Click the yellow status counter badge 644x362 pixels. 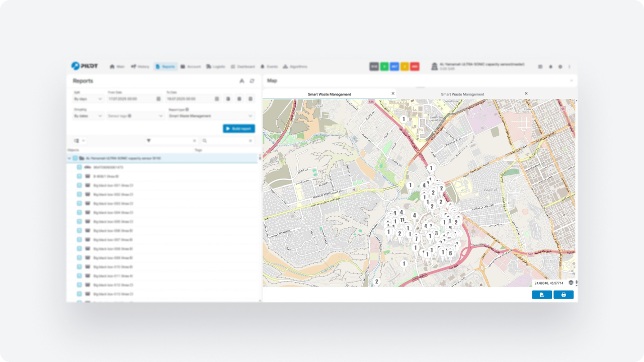click(405, 66)
